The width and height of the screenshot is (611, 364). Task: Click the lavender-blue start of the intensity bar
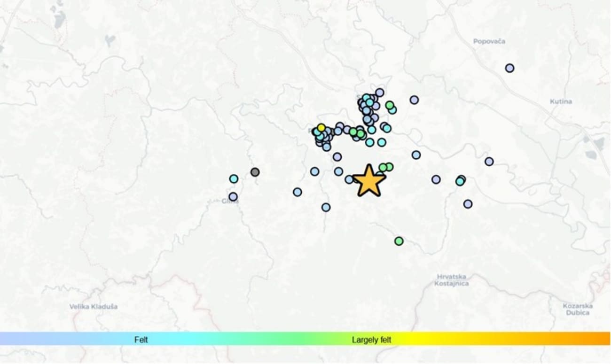click(6, 339)
